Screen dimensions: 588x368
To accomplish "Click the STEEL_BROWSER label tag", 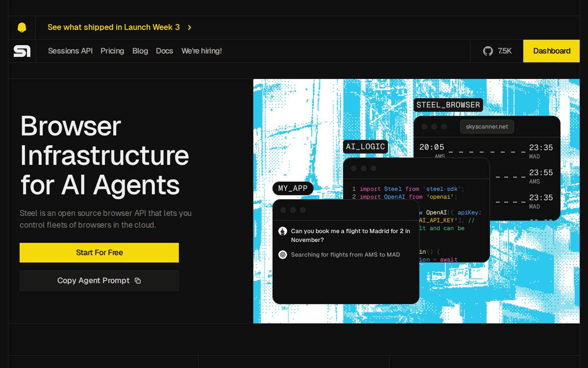I will [448, 105].
